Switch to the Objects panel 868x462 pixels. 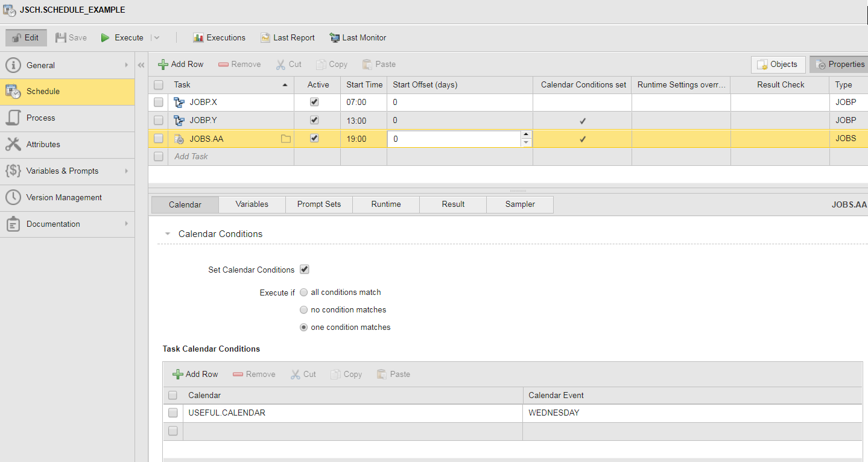tap(778, 64)
